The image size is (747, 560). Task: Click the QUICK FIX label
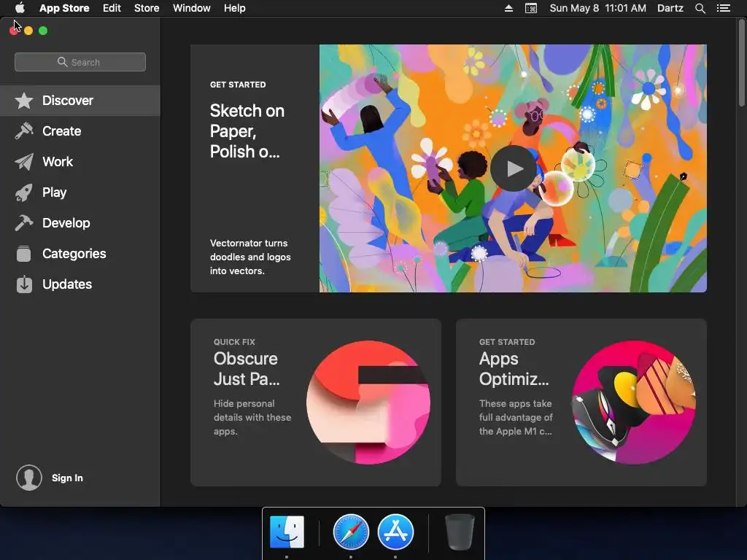(234, 342)
